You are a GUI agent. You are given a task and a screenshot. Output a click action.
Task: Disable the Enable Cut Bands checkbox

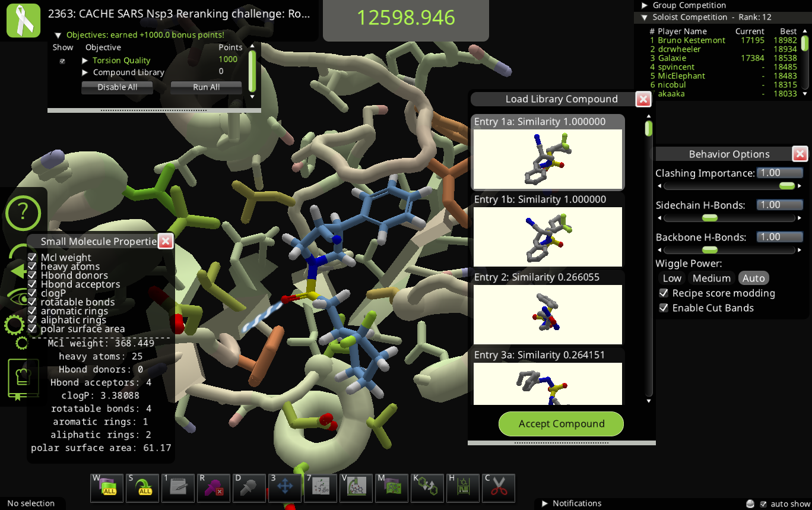click(664, 308)
